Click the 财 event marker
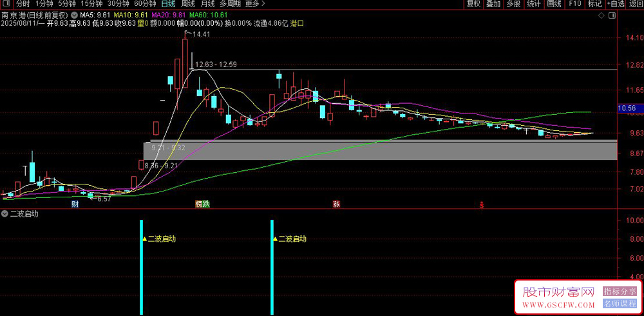Image resolution: width=644 pixels, height=316 pixels. [x=75, y=204]
